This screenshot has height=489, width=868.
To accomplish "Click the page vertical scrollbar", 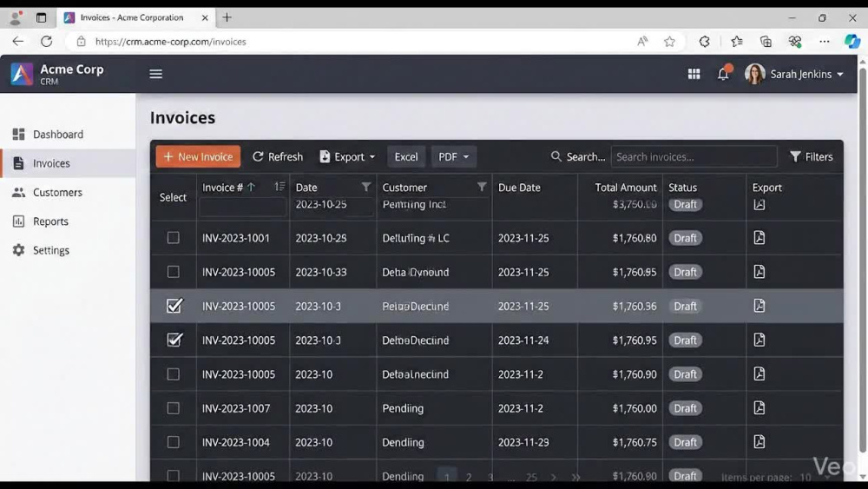I will (863, 261).
